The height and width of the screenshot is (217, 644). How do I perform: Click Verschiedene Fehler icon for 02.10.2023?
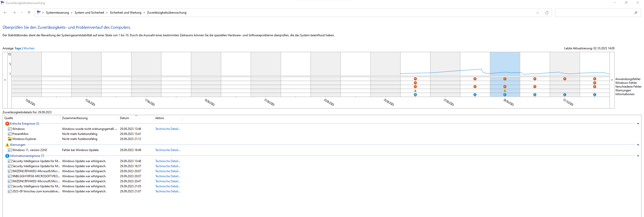[x=595, y=87]
